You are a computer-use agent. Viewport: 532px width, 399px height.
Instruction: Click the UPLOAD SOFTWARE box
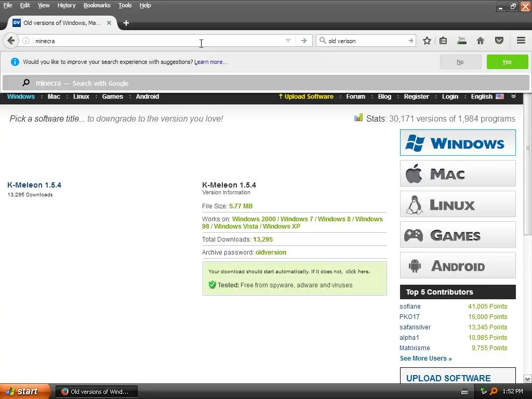[x=458, y=376]
